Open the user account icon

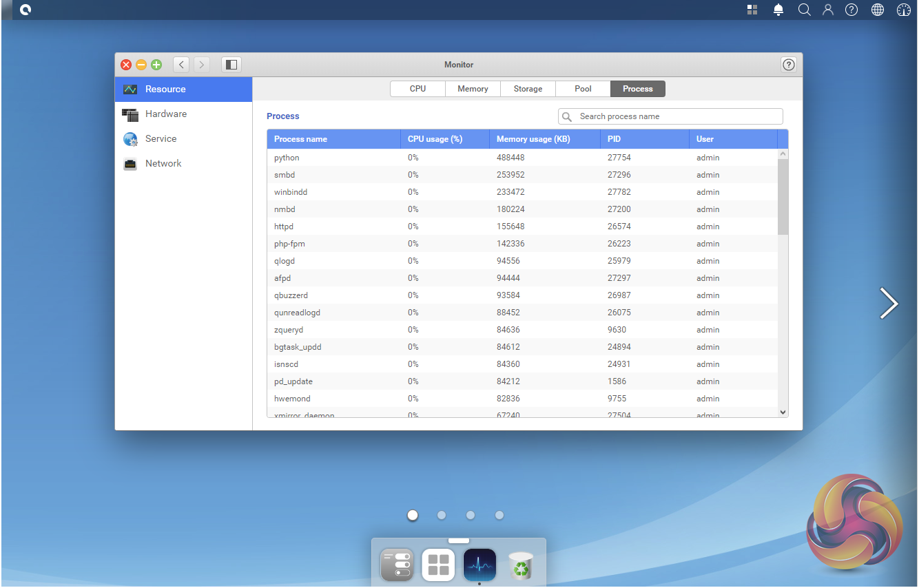(828, 10)
